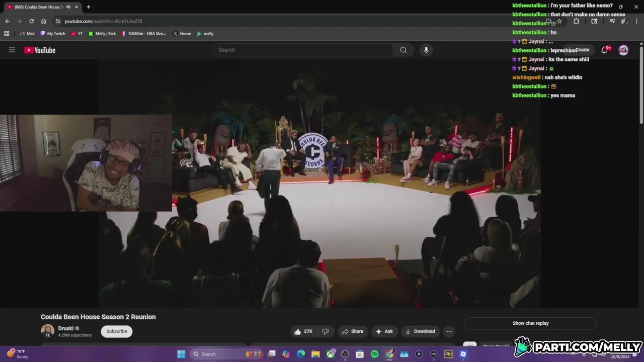
Task: Open a new browser tab
Action: point(89,7)
